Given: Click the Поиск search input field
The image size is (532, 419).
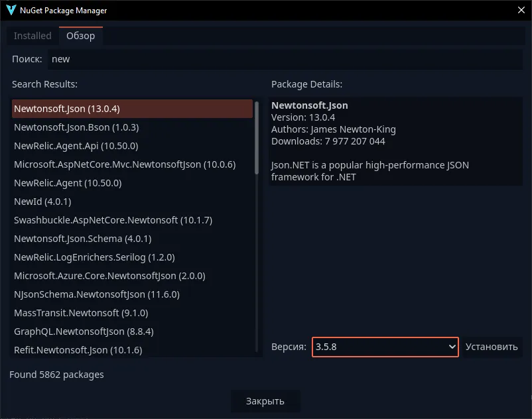Looking at the screenshot, I should (x=285, y=59).
